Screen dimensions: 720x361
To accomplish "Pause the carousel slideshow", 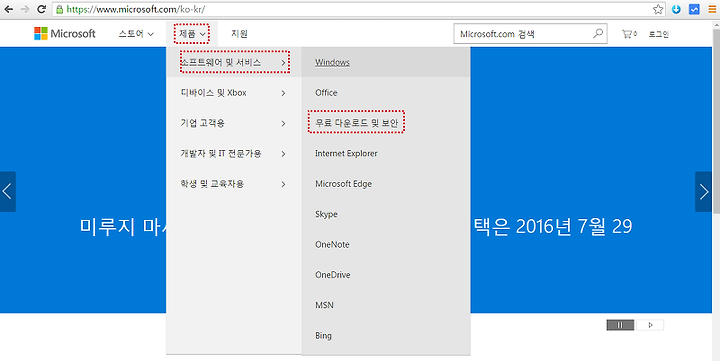I will (x=620, y=325).
